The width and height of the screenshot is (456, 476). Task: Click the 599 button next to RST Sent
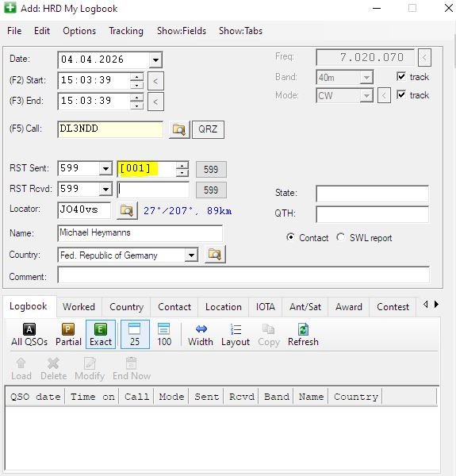tap(211, 170)
